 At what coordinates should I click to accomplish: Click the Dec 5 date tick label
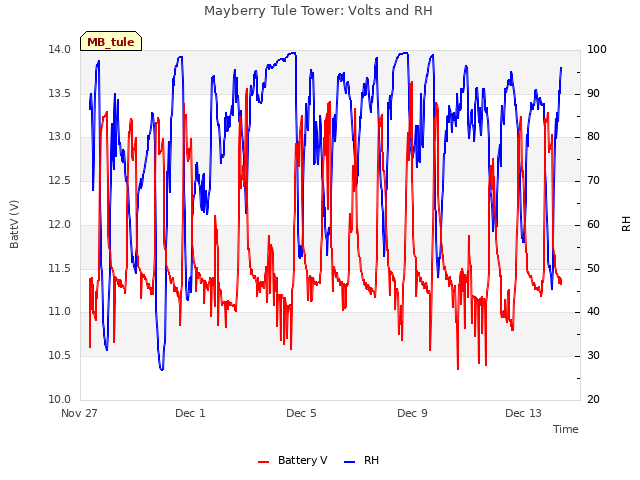coord(301,413)
